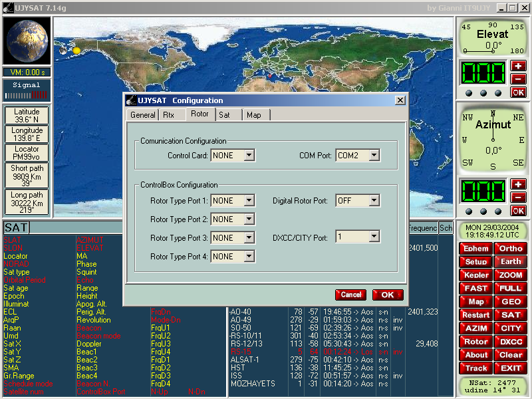
Task: Click the Signal strength meter bar
Action: coord(27,96)
